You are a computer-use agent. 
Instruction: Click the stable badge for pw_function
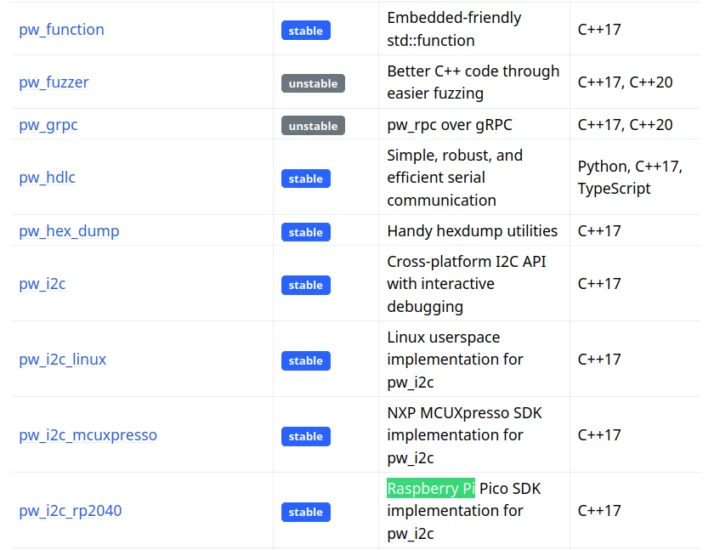(x=305, y=31)
